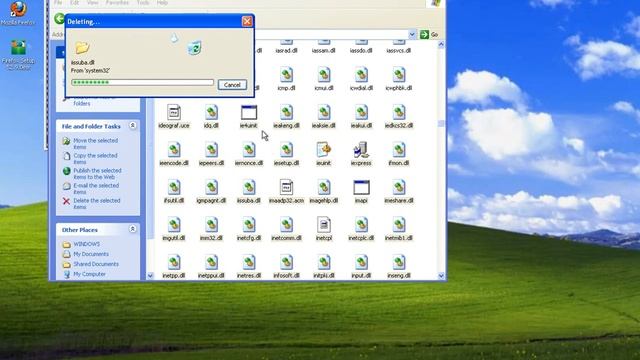
Task: Open the address bar dropdown arrow
Action: point(412,35)
